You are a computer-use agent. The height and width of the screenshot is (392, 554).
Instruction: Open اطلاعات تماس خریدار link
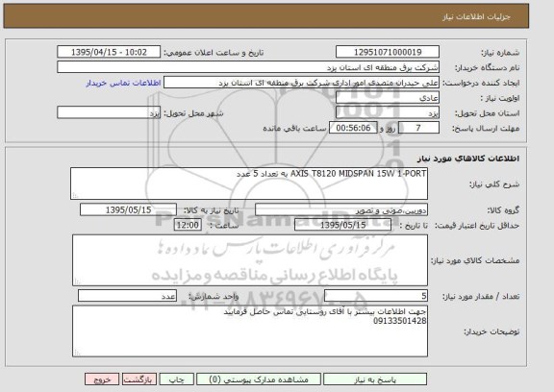[123, 83]
